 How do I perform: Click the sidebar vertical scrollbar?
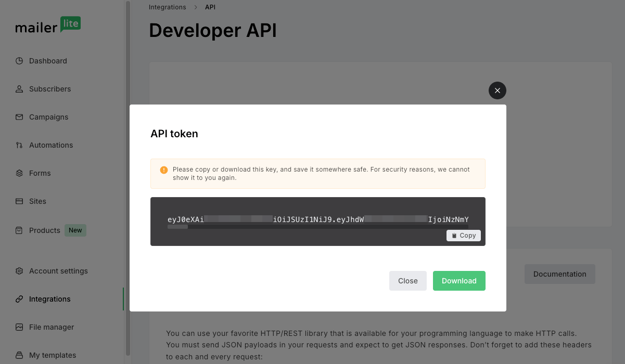[x=128, y=177]
